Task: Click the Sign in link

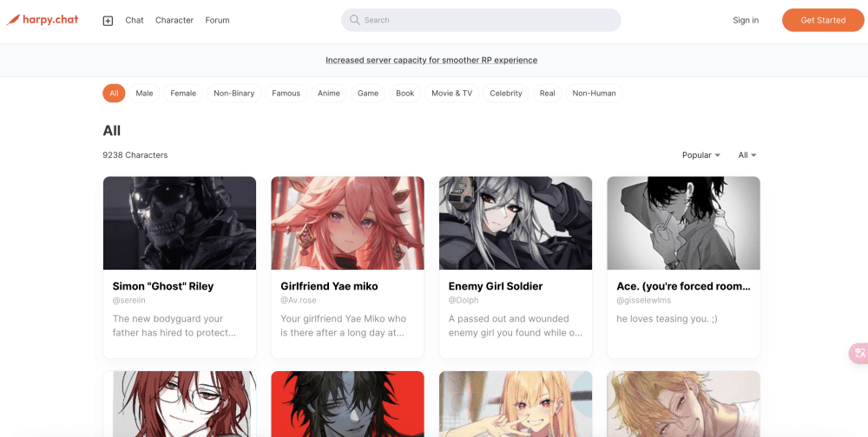Action: click(x=746, y=20)
